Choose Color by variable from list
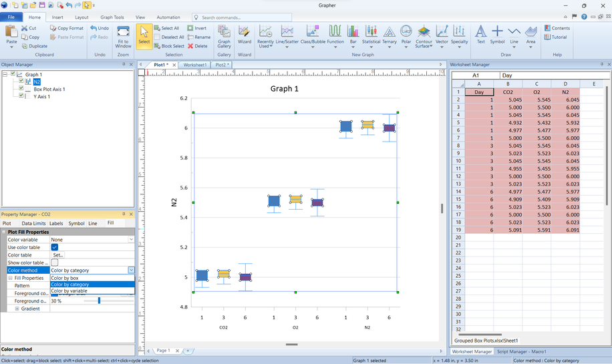 pyautogui.click(x=69, y=291)
